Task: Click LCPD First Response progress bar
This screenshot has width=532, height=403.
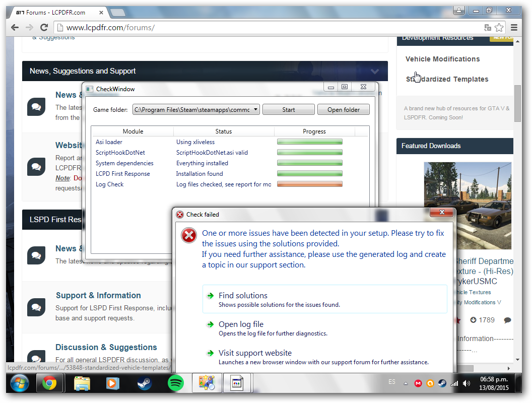Action: [x=310, y=174]
